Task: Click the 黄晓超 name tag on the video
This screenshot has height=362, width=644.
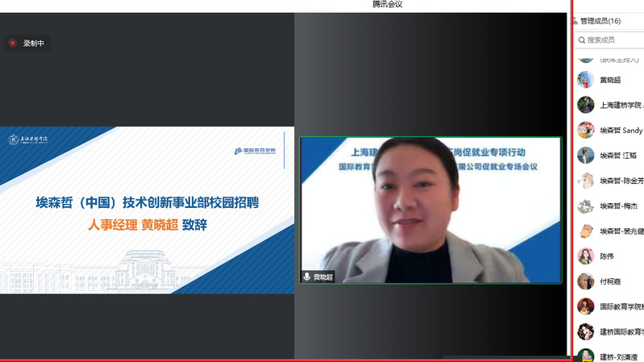Action: pos(323,277)
